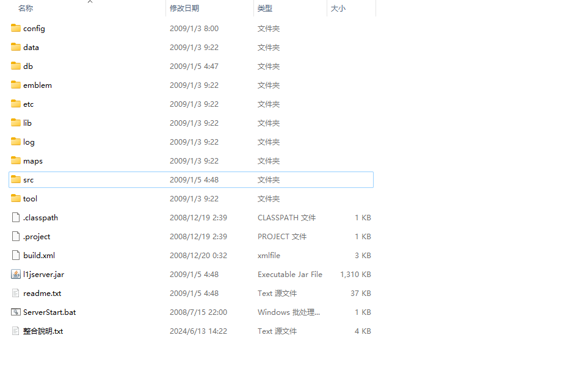This screenshot has height=382, width=588.
Task: Select the file name maps
Action: pos(33,161)
